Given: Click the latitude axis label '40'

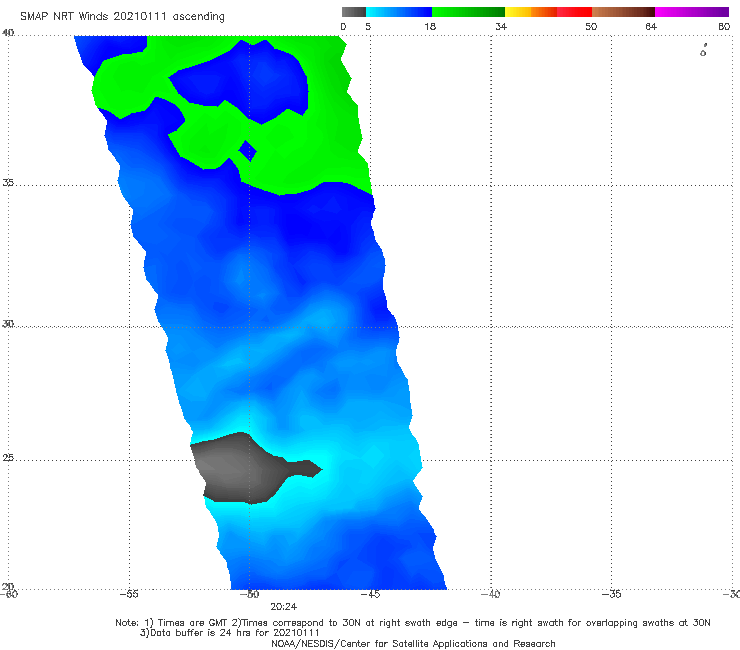Looking at the screenshot, I should [8, 33].
